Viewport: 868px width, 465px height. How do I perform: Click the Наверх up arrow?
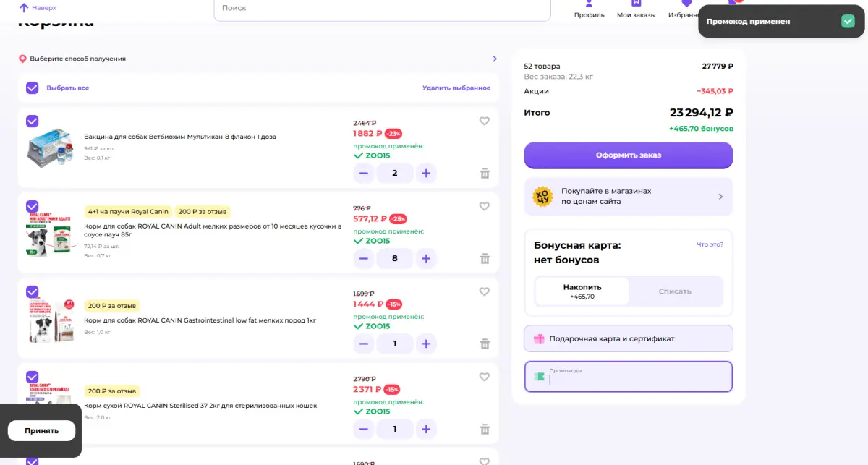pos(24,8)
